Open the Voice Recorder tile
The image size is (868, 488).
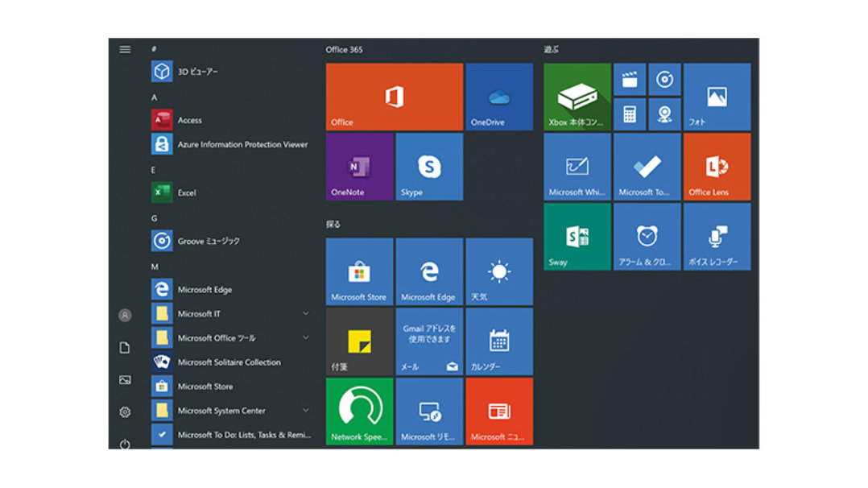coord(717,237)
